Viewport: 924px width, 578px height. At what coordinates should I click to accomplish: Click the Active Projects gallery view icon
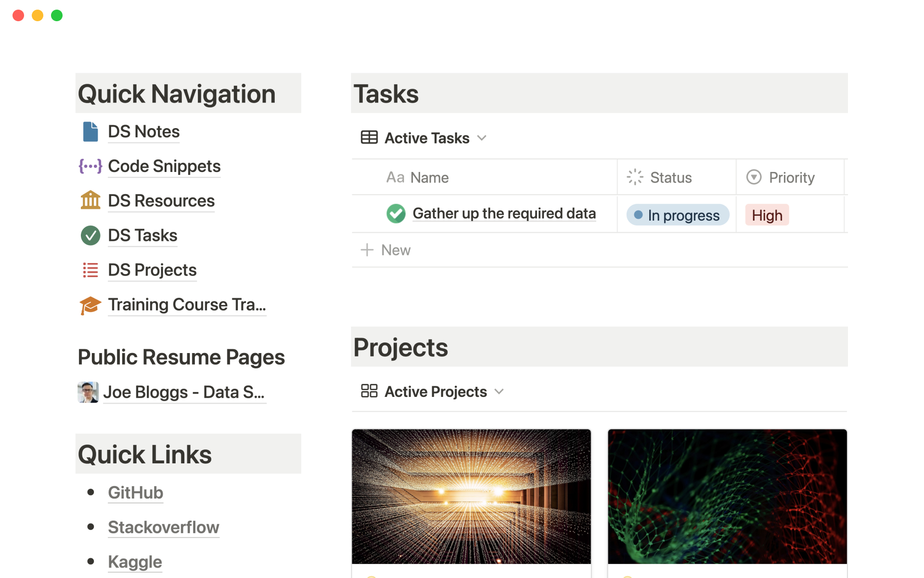tap(369, 391)
